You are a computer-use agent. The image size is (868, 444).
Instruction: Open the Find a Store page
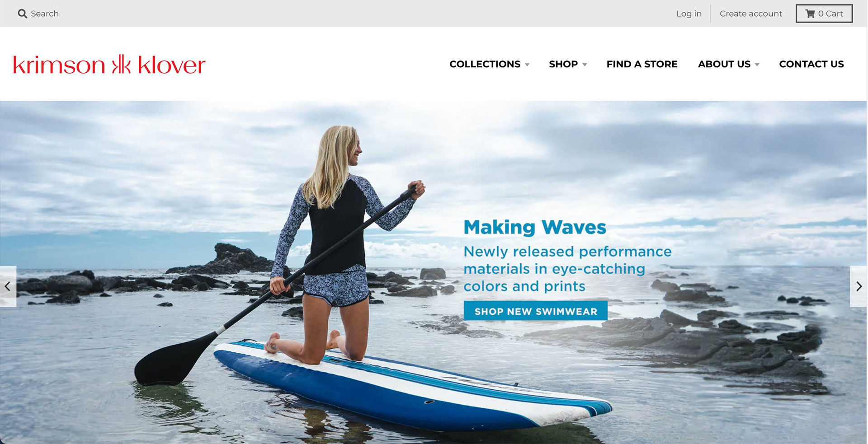[x=642, y=64]
